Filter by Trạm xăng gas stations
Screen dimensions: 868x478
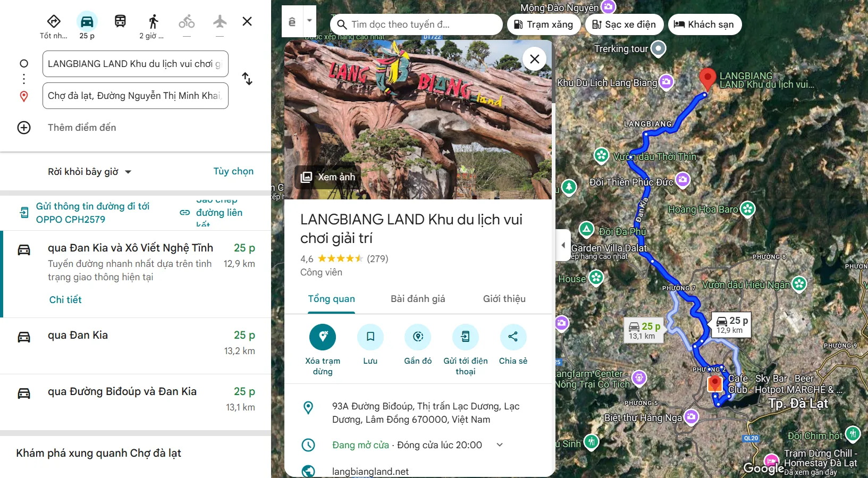543,24
